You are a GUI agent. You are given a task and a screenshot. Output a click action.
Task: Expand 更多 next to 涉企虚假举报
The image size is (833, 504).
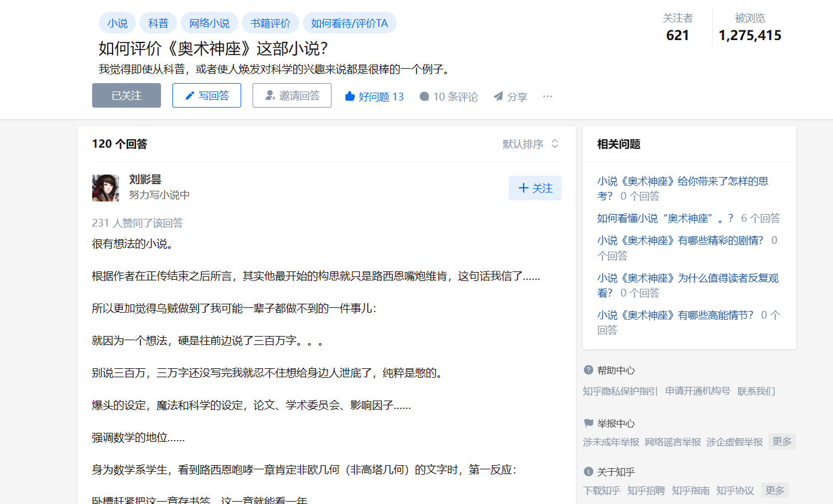point(782,442)
